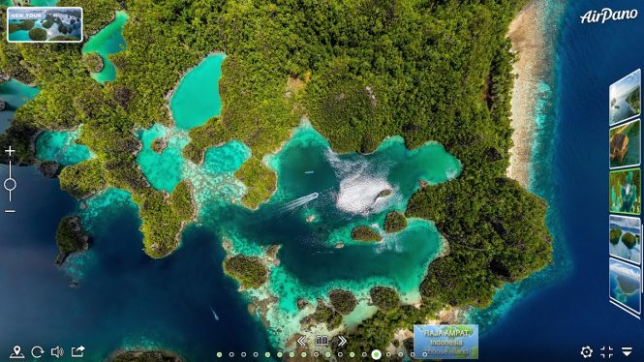Click the zoom slider handle

[x=10, y=185]
